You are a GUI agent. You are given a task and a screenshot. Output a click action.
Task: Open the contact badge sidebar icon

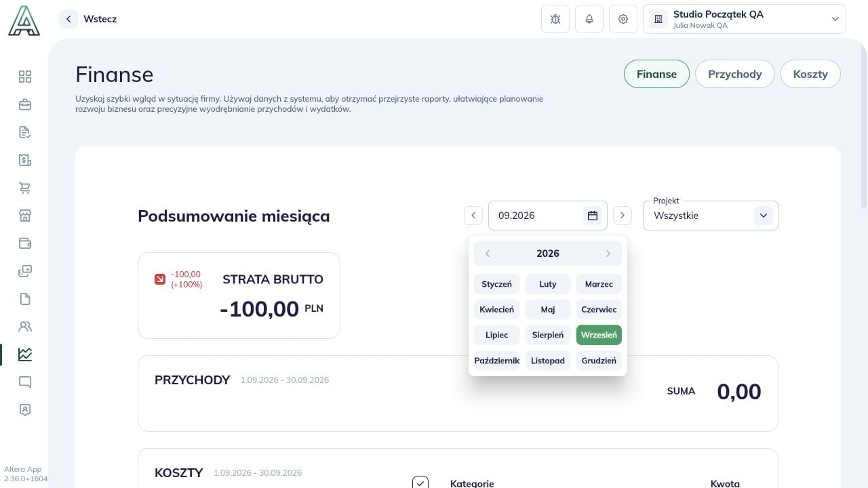pos(25,410)
